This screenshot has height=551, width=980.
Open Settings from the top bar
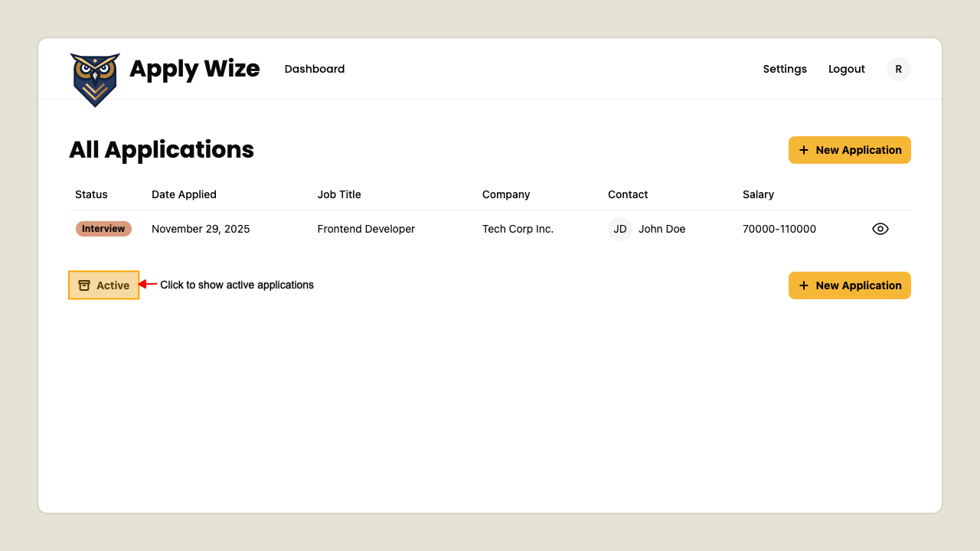click(x=785, y=69)
